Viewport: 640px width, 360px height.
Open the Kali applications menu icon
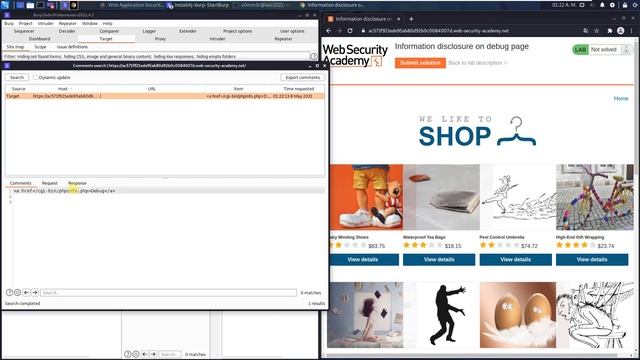click(x=5, y=5)
